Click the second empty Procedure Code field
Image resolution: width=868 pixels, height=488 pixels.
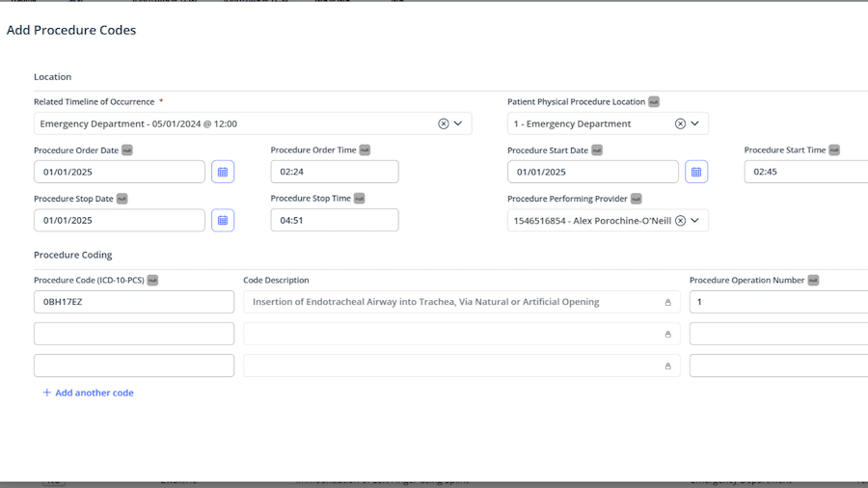coord(134,334)
